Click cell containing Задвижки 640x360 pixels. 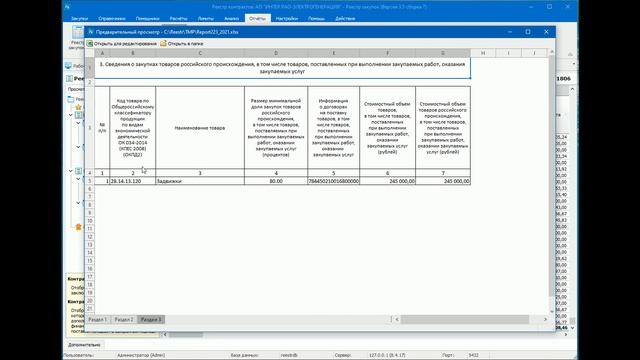[x=200, y=181]
